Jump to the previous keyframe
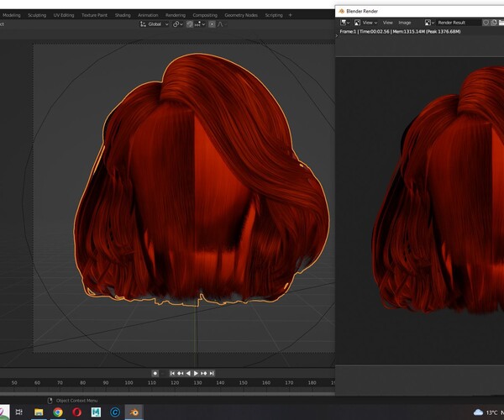 [x=181, y=373]
